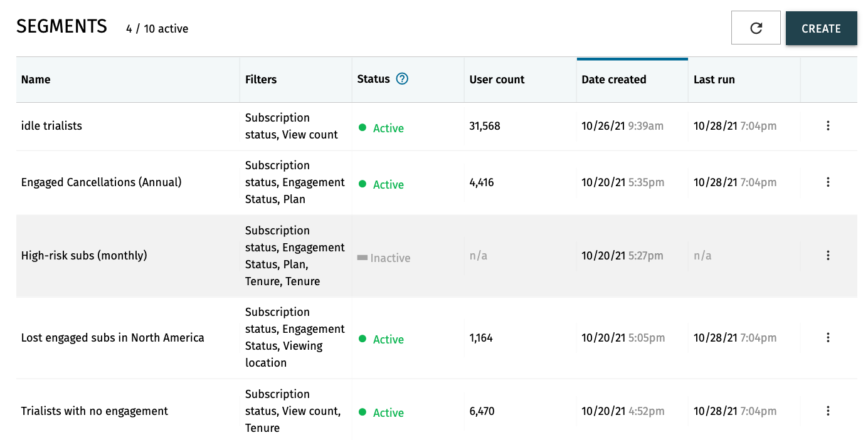Viewport: 868px width, 440px height.
Task: Click the user count 4,416
Action: click(482, 182)
